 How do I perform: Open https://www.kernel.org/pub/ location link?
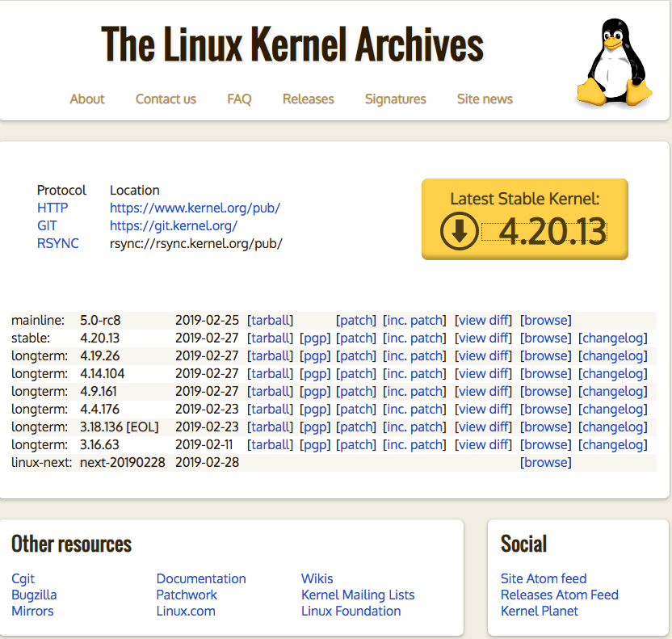(195, 208)
